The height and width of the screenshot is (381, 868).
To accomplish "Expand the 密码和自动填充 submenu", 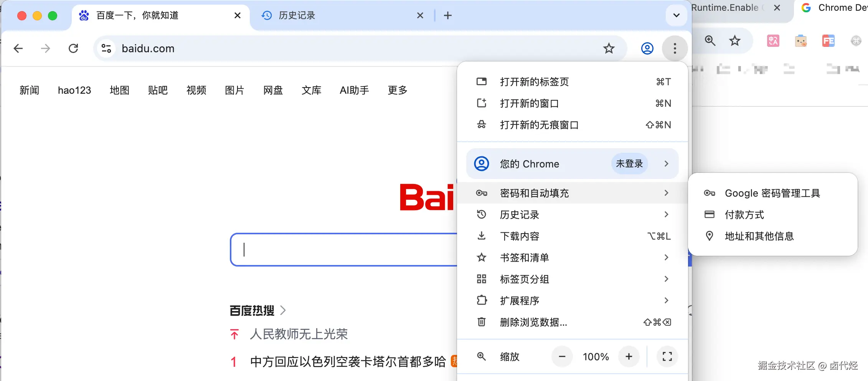I will 572,193.
